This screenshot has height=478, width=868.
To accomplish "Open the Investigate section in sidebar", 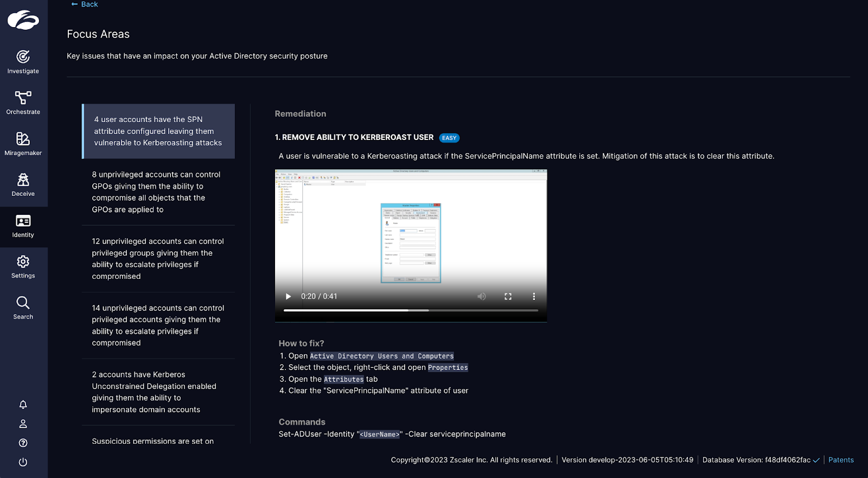I will 23,62.
